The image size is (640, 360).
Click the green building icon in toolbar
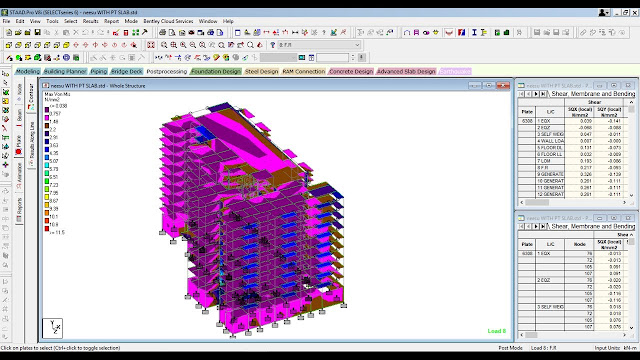[x=507, y=32]
